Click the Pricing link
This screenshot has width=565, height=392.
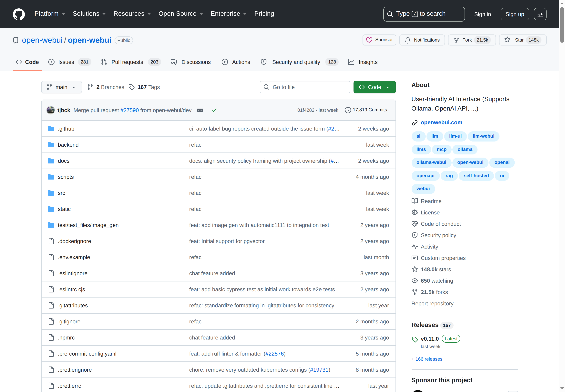264,14
